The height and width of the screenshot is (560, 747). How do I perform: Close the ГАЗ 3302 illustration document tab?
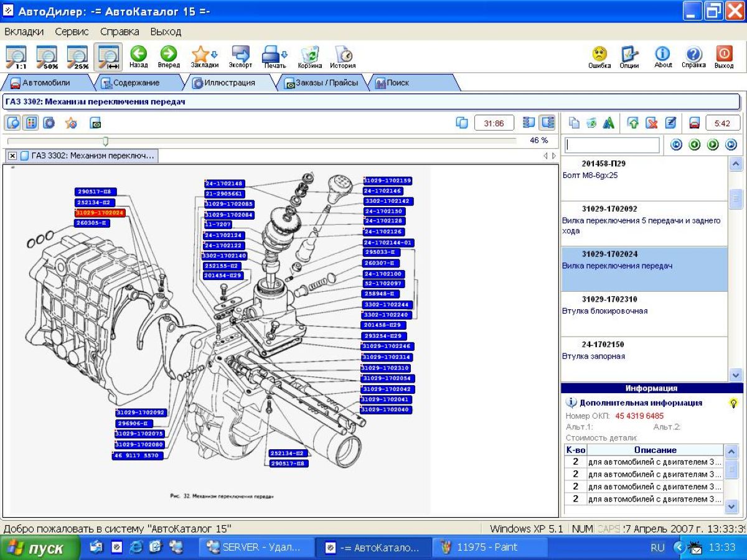click(12, 156)
